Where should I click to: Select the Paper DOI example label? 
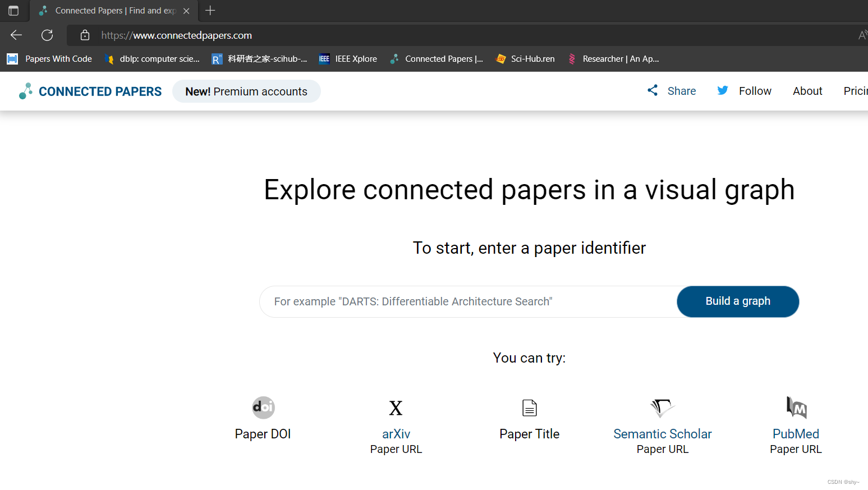[263, 434]
